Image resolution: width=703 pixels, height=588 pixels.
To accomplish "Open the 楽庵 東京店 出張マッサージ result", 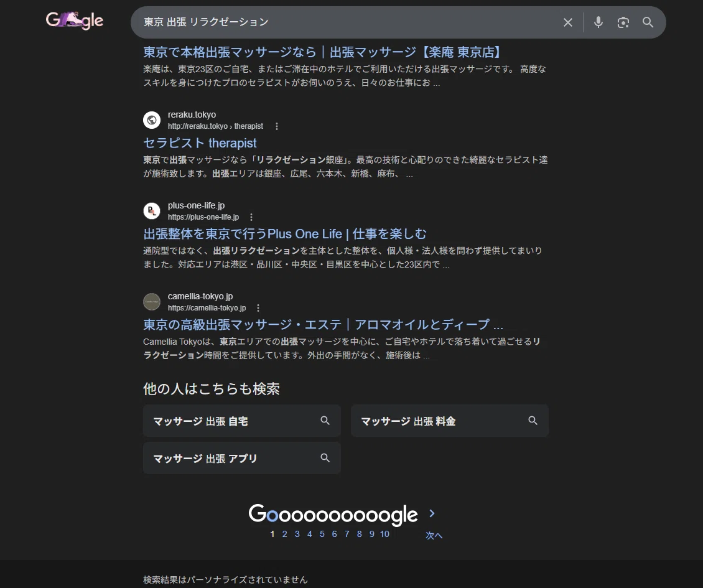I will point(322,52).
